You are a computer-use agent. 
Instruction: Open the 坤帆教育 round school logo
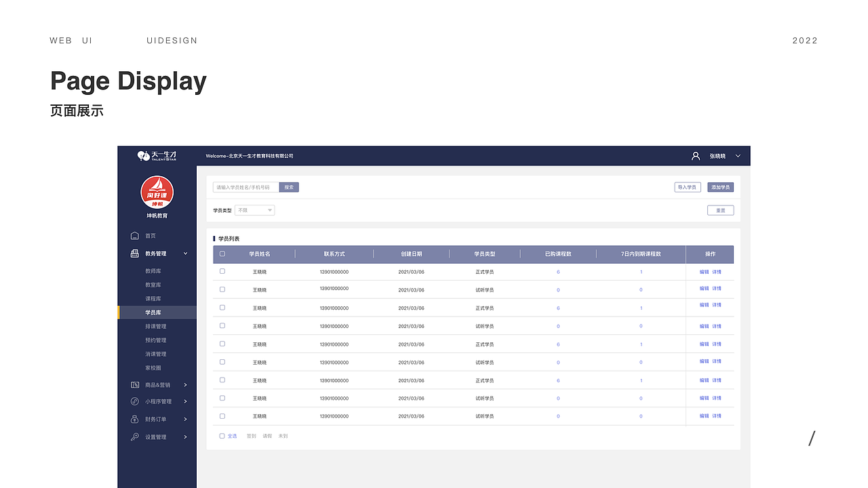pos(157,192)
